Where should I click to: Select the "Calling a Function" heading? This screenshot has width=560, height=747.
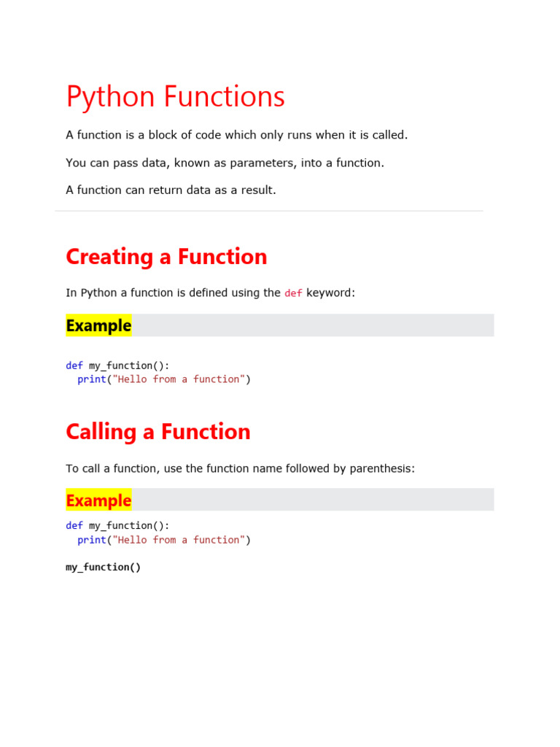point(158,432)
